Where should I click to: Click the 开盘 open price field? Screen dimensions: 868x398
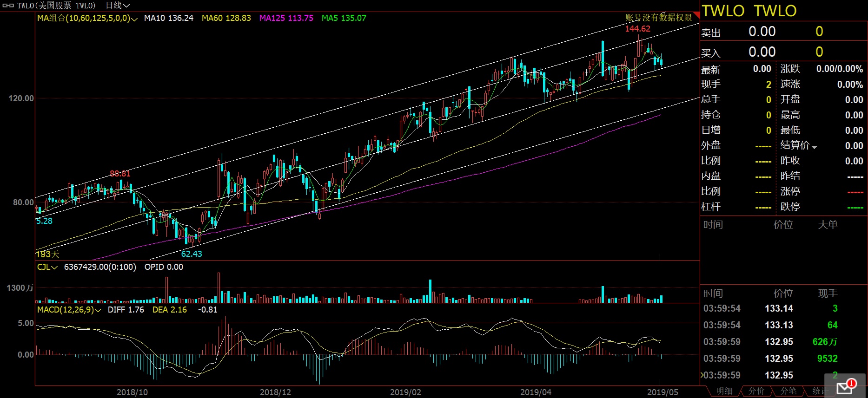(x=822, y=99)
